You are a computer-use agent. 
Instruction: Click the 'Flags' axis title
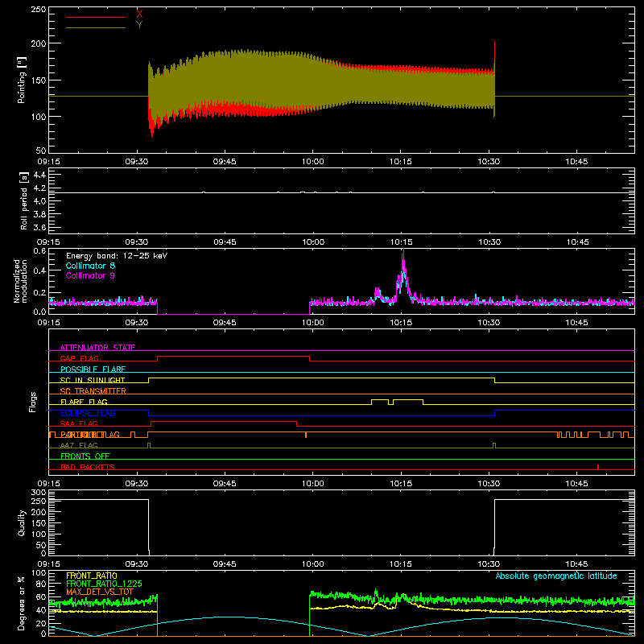pos(32,402)
